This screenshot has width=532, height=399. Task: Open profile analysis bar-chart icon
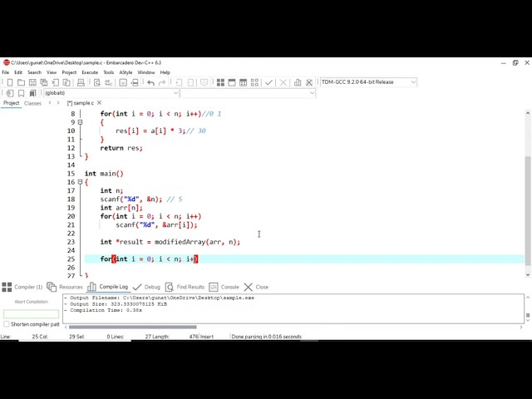tap(298, 82)
